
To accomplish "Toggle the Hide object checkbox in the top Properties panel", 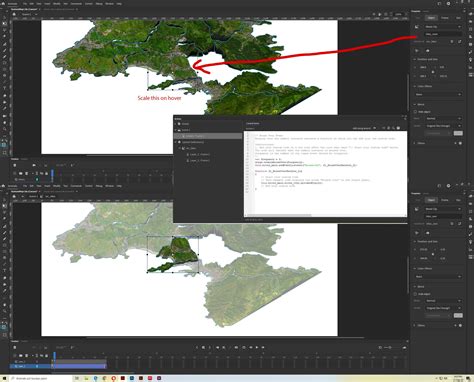I will pyautogui.click(x=415, y=112).
